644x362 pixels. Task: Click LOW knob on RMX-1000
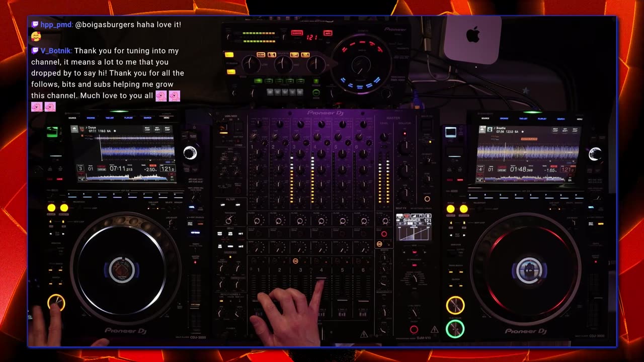point(251,64)
